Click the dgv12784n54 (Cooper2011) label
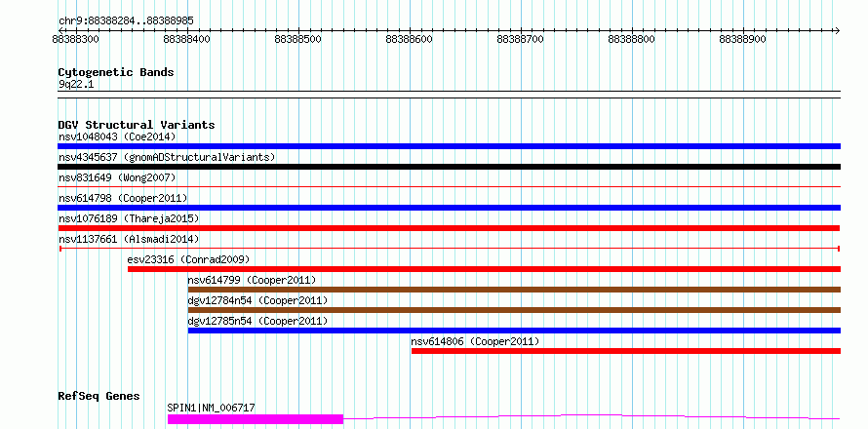The image size is (868, 429). (x=258, y=300)
